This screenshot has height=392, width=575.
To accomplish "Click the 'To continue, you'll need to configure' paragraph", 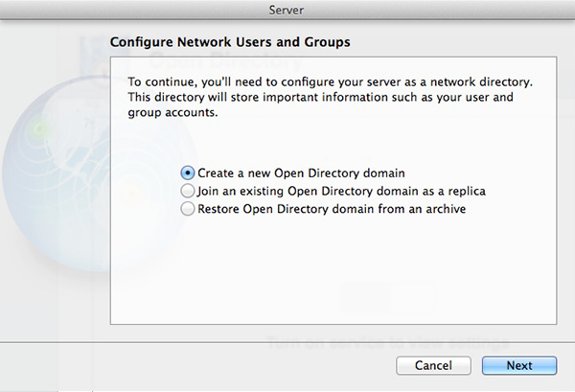I will 330,97.
